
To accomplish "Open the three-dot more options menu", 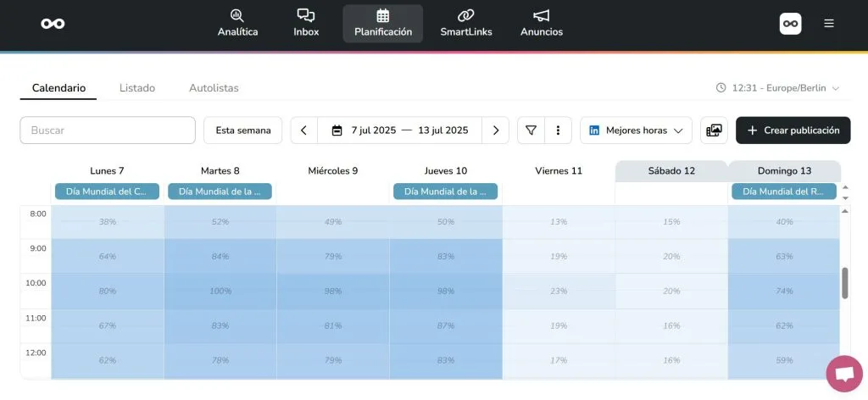I will coord(558,131).
